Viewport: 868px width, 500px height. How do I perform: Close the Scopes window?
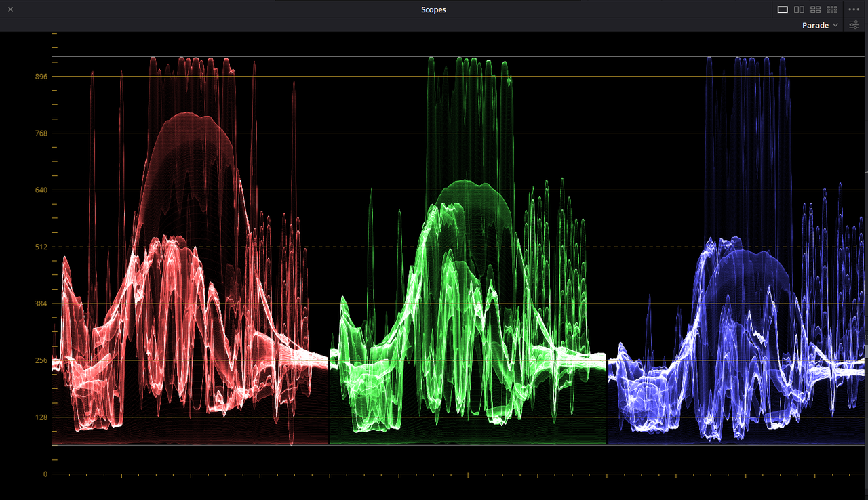pyautogui.click(x=10, y=9)
